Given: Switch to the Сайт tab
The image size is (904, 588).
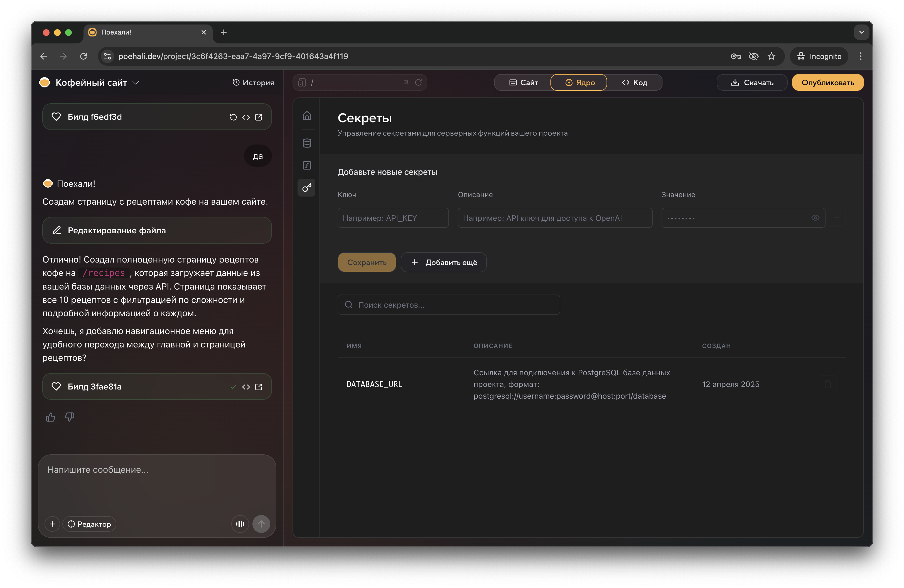Looking at the screenshot, I should tap(524, 82).
